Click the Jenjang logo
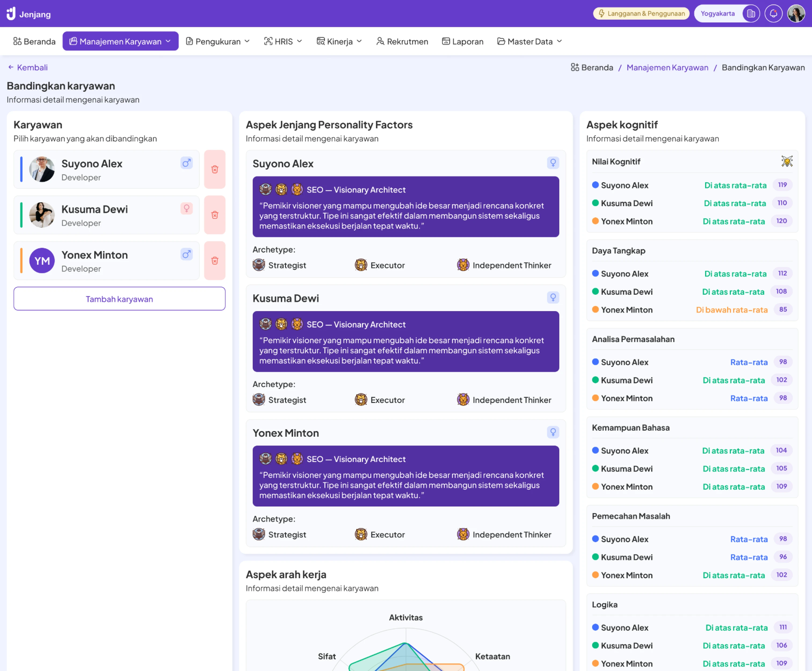812x671 pixels. [27, 13]
